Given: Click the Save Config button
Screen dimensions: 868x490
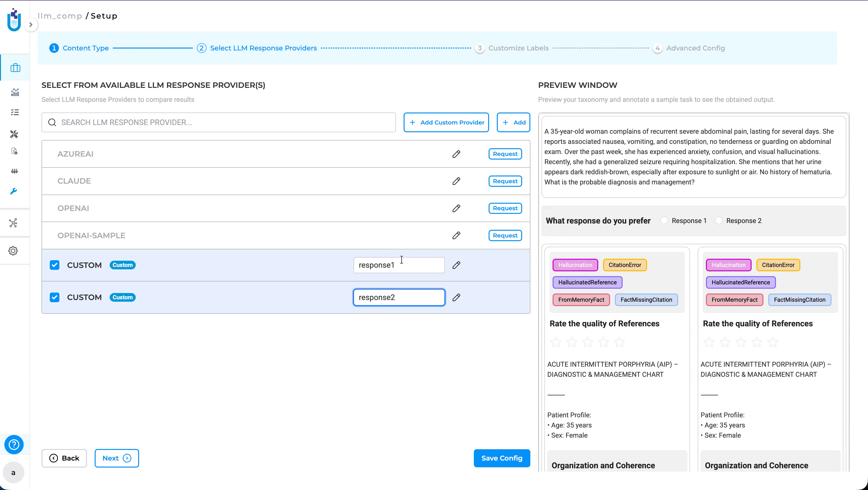Looking at the screenshot, I should coord(502,458).
